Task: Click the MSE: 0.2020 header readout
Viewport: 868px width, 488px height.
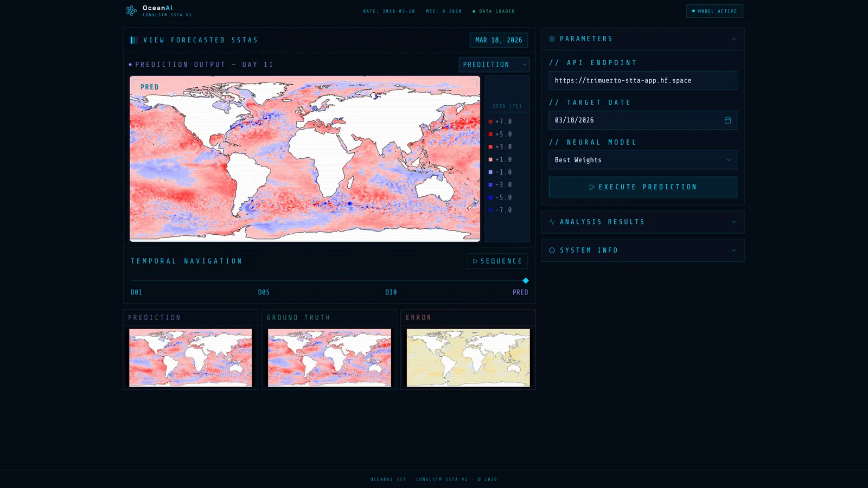Action: click(444, 11)
